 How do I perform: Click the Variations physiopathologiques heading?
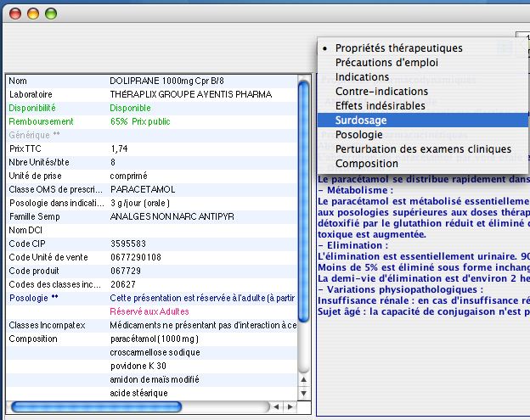coord(401,289)
